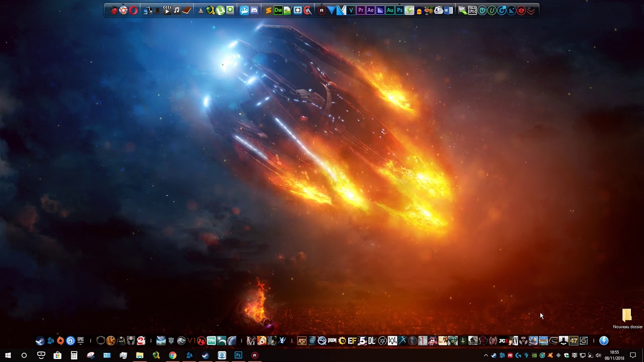Screen dimensions: 644x362
Task: Open Adobe Audition from the top dock
Action: coord(390,10)
